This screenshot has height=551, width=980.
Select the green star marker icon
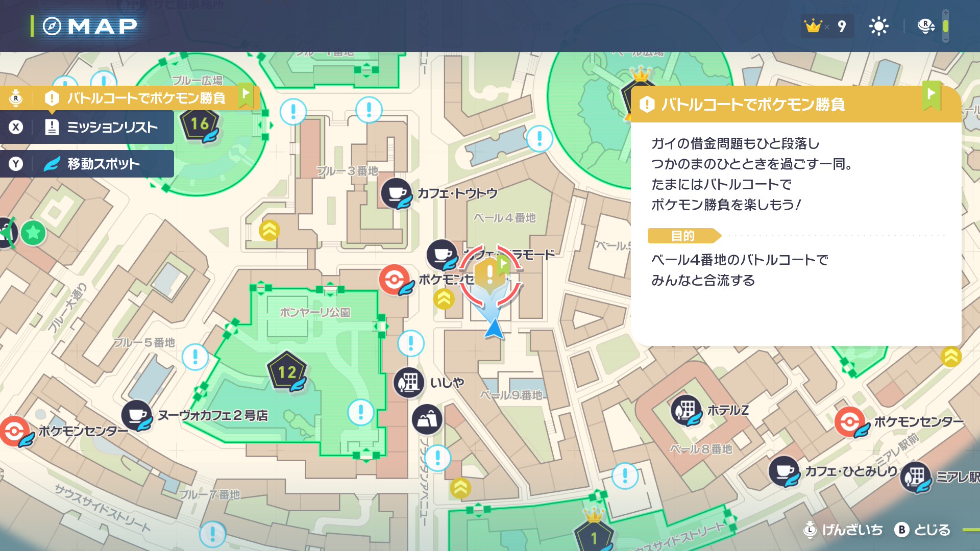33,233
